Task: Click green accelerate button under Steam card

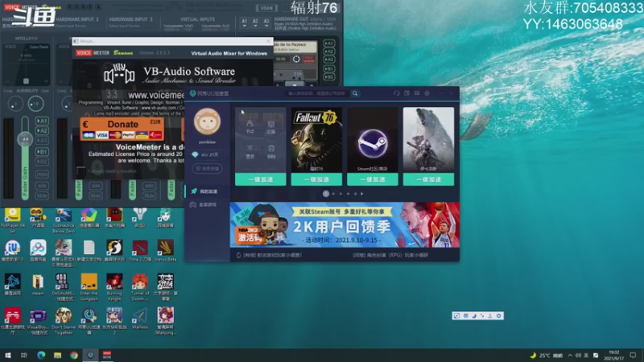Action: click(x=372, y=179)
